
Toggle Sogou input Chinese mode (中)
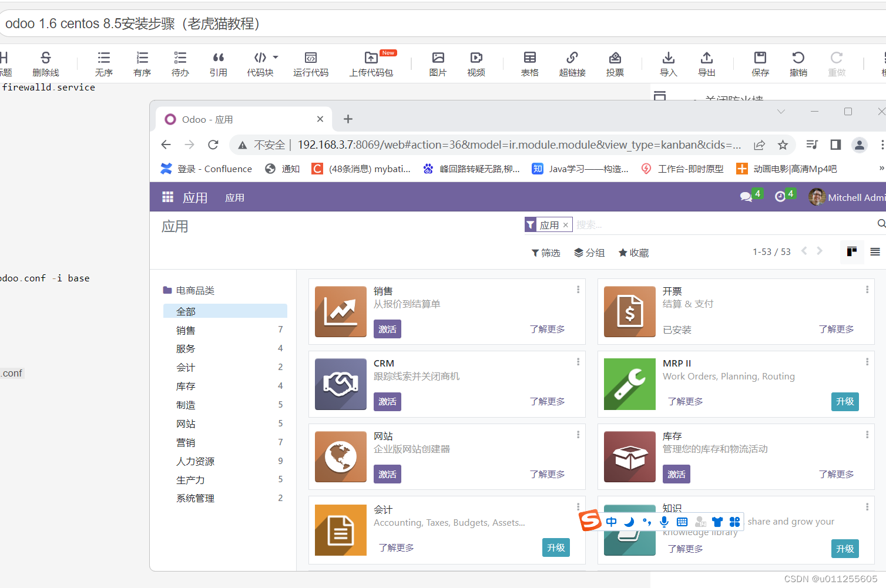(x=612, y=522)
